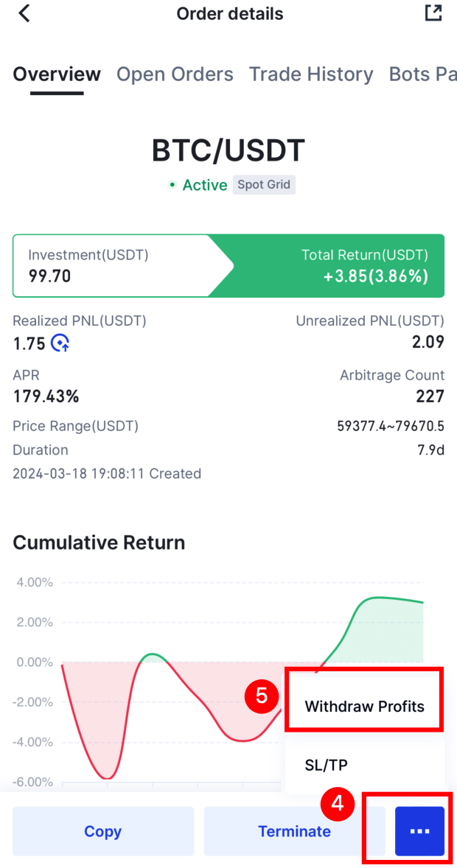Tap the green peak on the return chart
This screenshot has width=457, height=868.
[x=380, y=598]
